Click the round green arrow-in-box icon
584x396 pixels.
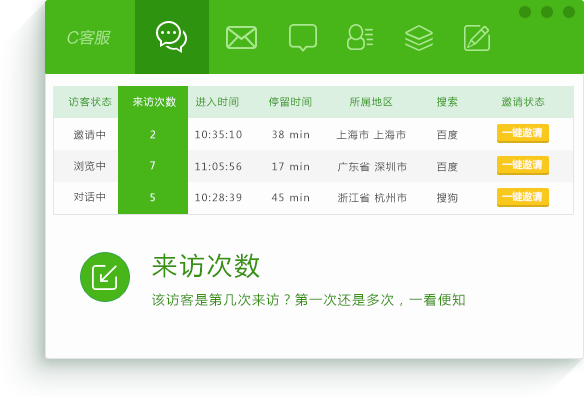click(x=105, y=277)
